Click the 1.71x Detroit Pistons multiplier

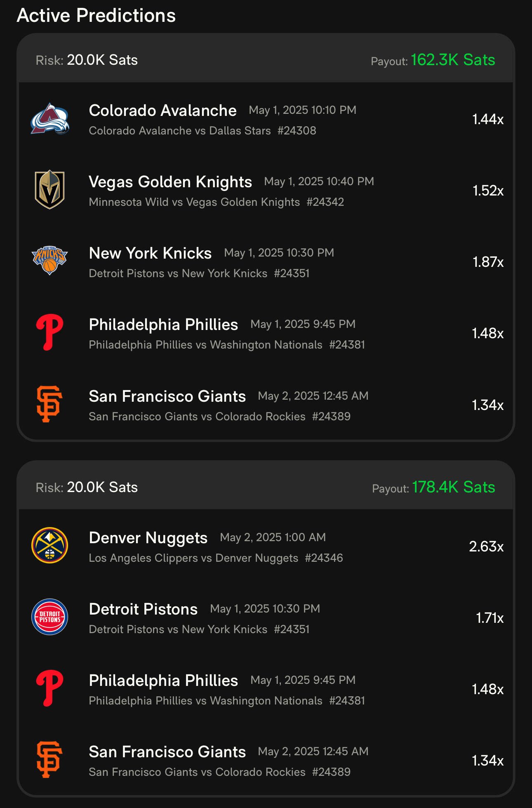(x=490, y=618)
